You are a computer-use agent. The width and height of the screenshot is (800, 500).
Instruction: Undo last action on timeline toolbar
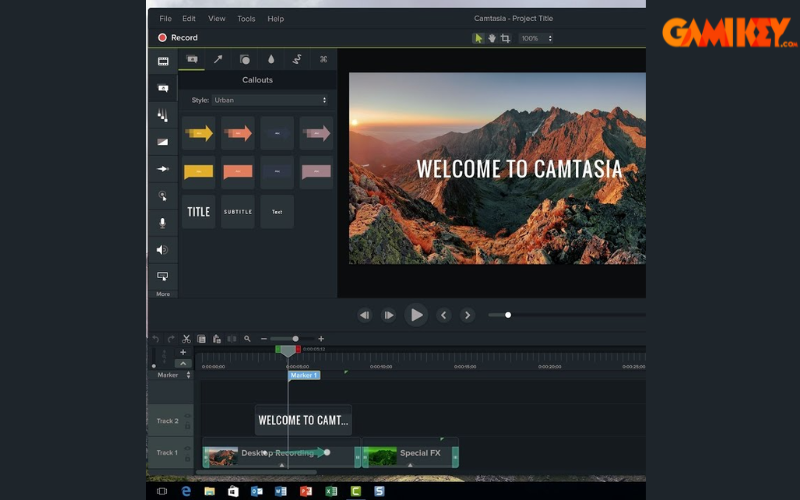(x=156, y=339)
